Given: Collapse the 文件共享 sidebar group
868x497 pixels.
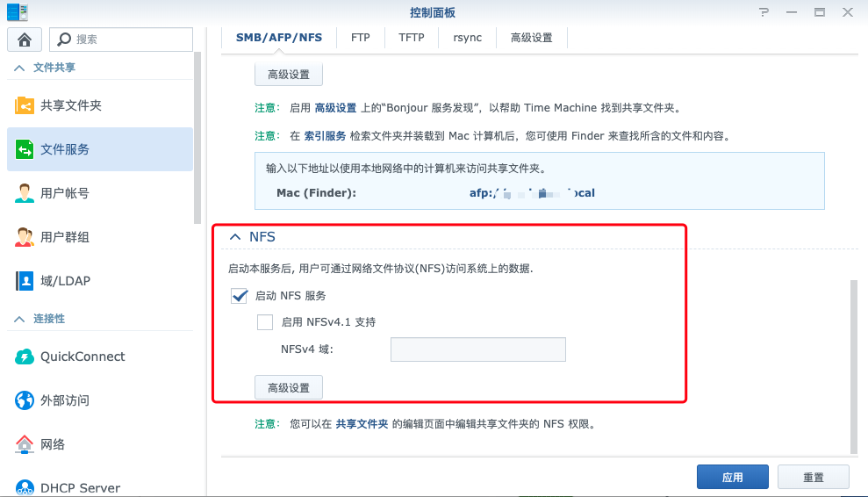Looking at the screenshot, I should [x=19, y=68].
